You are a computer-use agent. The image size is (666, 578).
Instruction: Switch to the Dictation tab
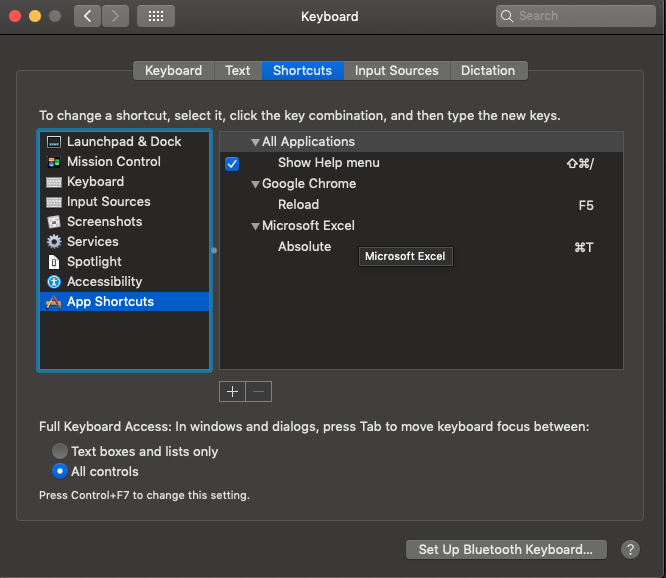click(488, 70)
